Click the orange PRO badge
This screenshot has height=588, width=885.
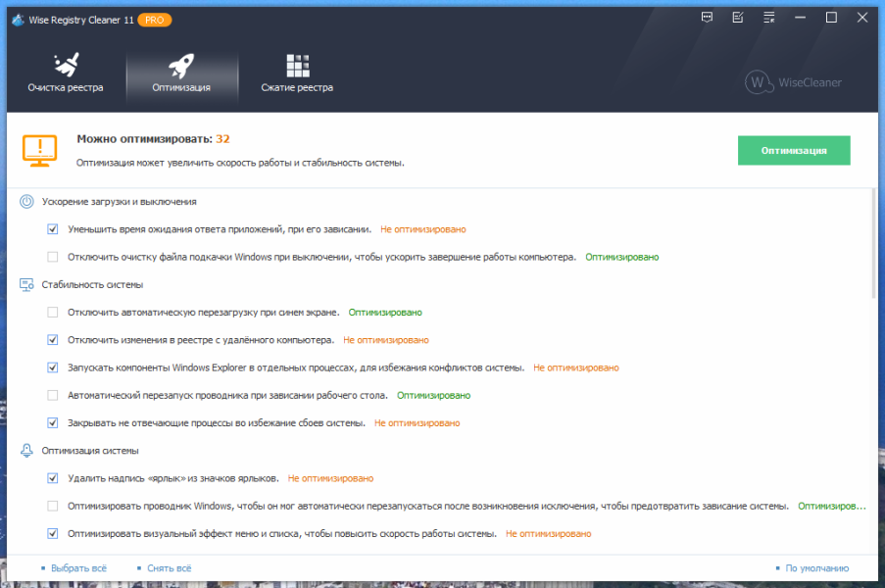(154, 20)
